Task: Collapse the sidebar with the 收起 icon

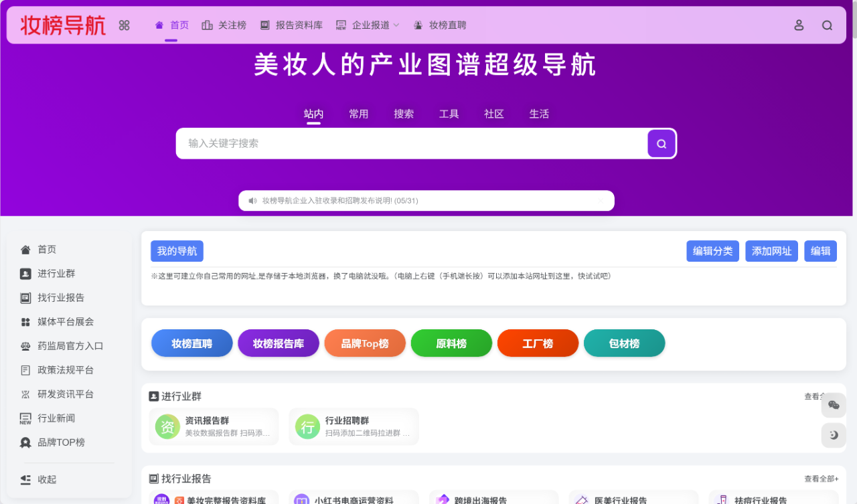Action: (25, 480)
